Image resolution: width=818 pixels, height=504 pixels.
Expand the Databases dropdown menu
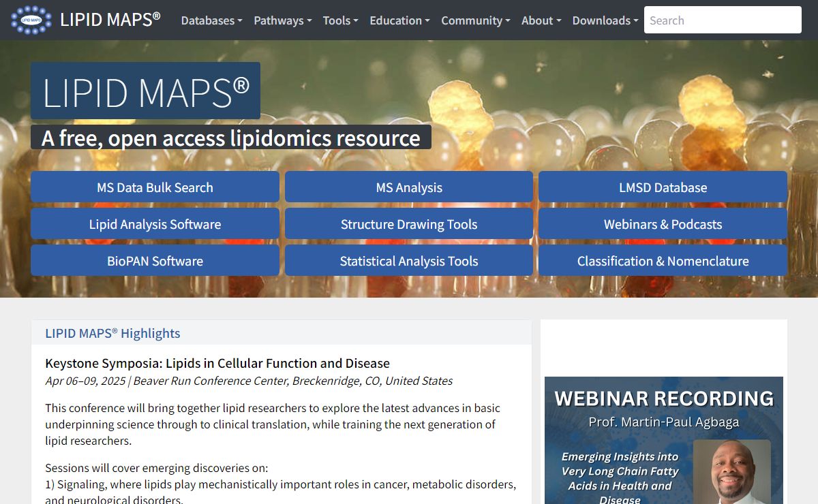tap(211, 20)
